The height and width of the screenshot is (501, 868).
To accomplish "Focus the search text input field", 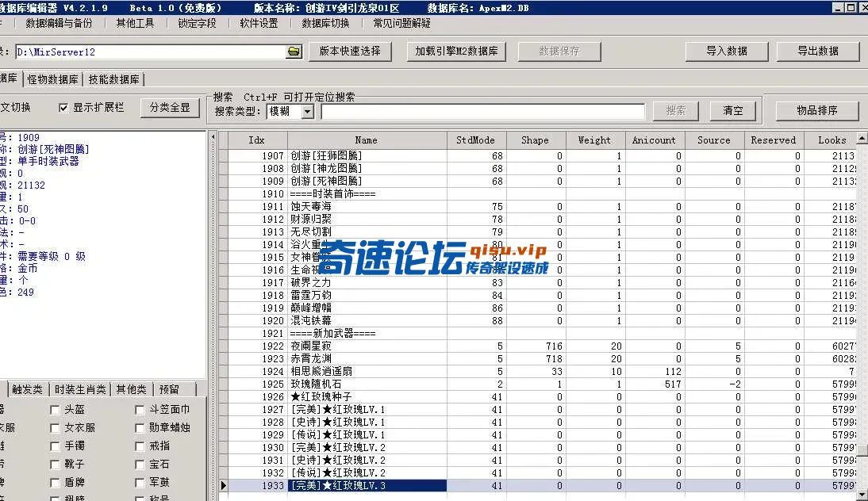I will (482, 112).
